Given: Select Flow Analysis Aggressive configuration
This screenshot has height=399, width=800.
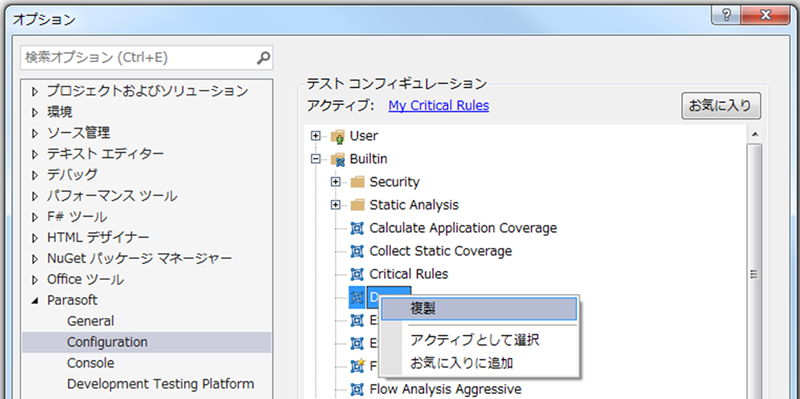Looking at the screenshot, I should 445,390.
